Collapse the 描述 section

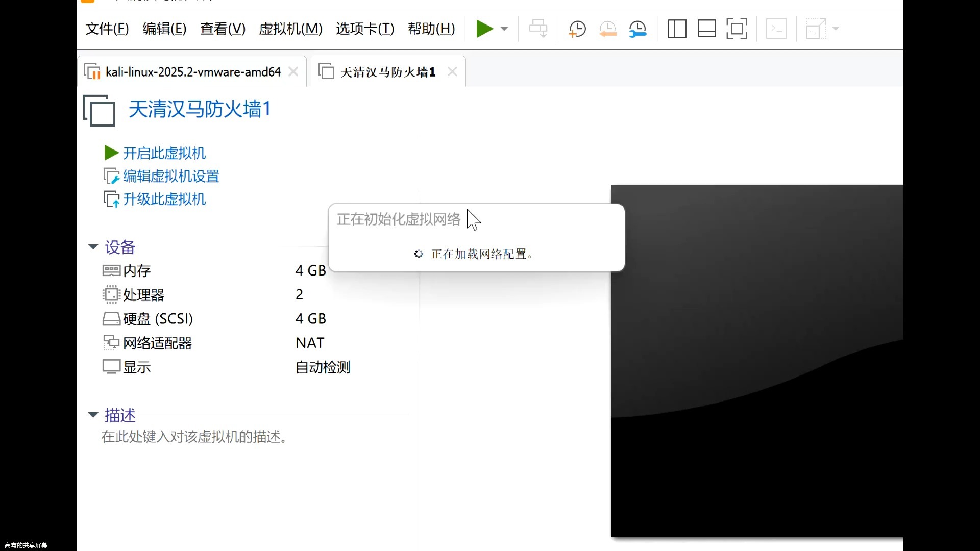(93, 415)
